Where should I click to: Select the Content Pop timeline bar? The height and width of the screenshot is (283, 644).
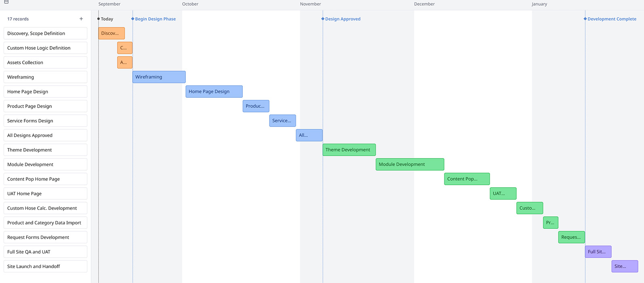[x=467, y=179]
